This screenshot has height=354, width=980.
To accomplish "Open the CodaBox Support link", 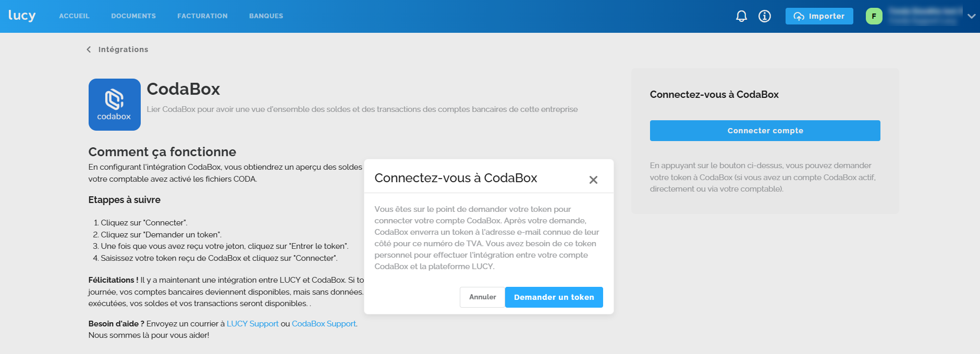I will 324,324.
